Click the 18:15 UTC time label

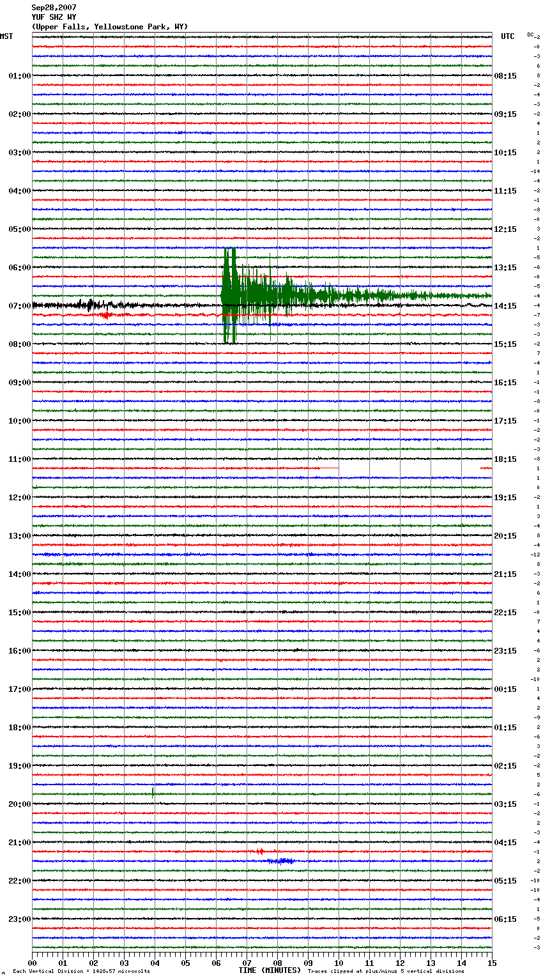(505, 459)
